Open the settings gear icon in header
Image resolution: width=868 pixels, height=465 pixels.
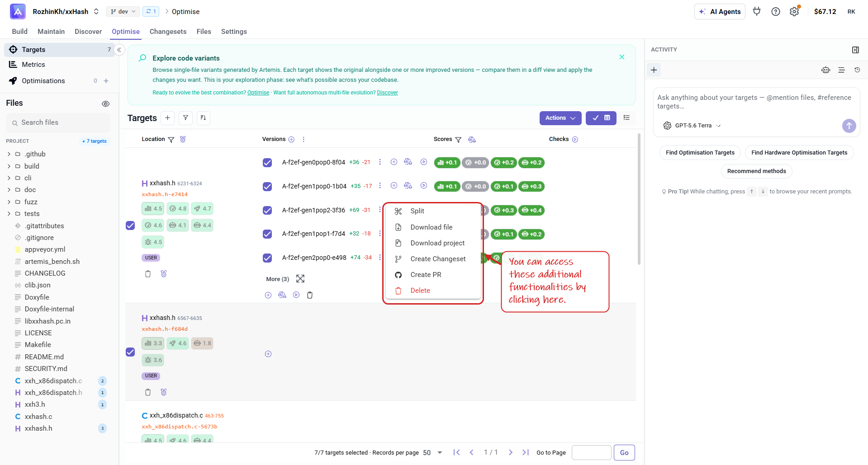click(x=794, y=11)
